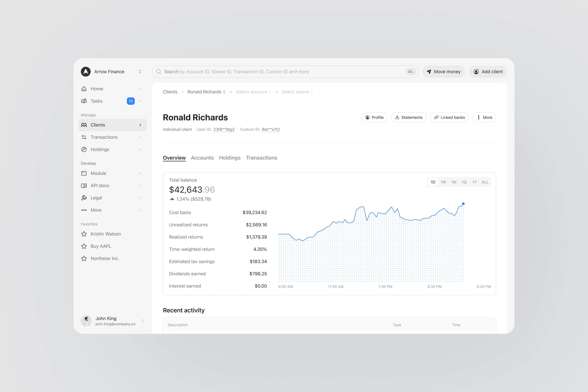
Task: Click the Arrow Finance logo icon
Action: tap(86, 72)
